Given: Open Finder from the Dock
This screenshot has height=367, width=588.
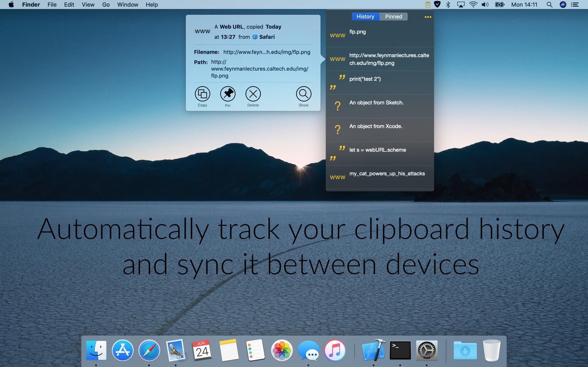Looking at the screenshot, I should click(x=96, y=350).
